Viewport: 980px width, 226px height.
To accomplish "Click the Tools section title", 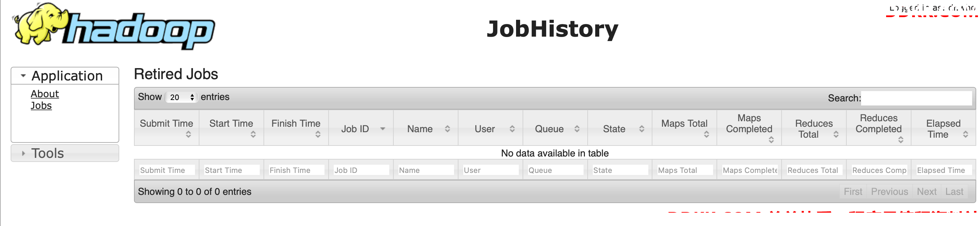I will click(48, 153).
